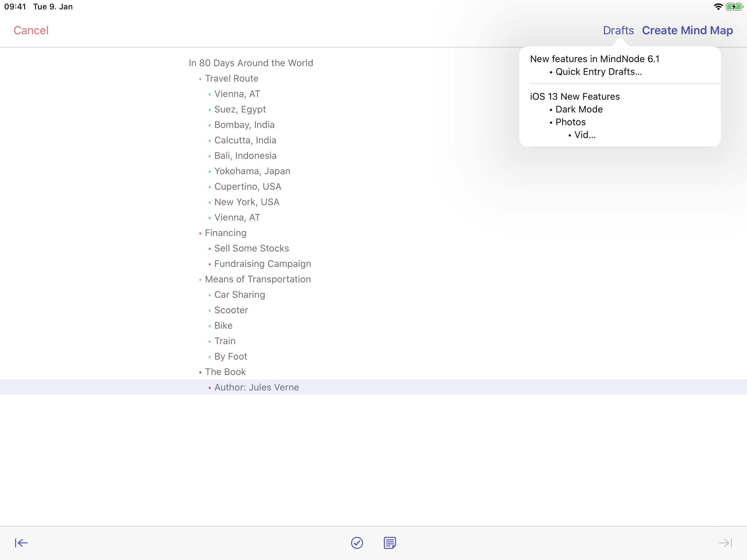Collapse the Travel Route bullet
747x560 pixels.
tap(200, 79)
